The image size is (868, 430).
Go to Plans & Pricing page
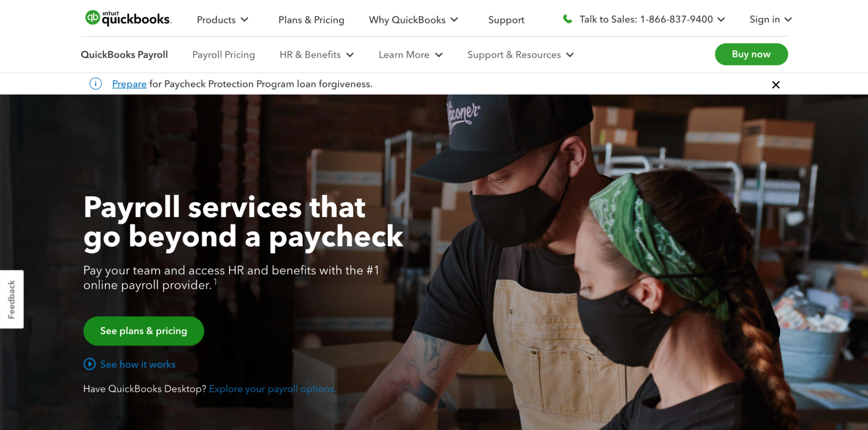tap(311, 20)
